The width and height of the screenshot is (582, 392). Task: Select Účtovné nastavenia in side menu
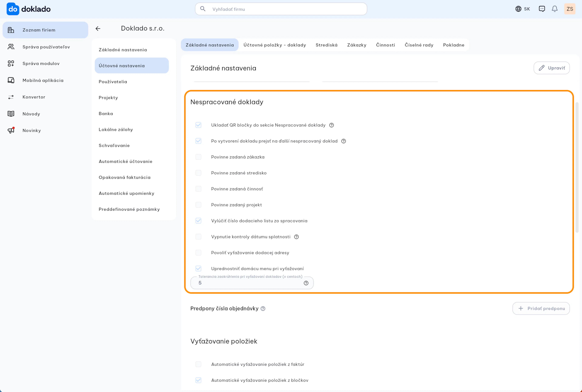pos(132,66)
